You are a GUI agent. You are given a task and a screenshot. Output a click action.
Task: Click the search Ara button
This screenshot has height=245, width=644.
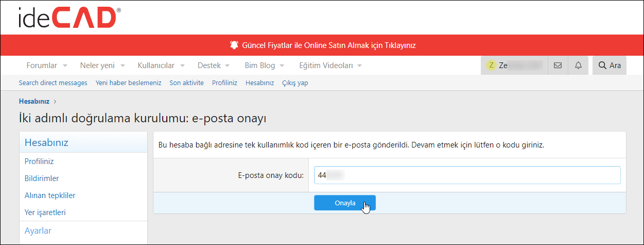(610, 66)
